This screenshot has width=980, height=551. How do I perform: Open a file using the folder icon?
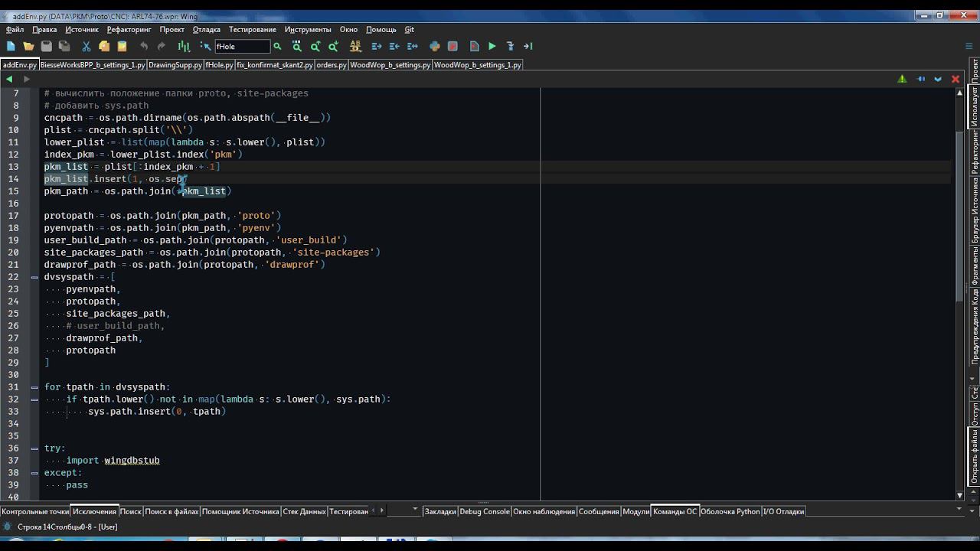(x=28, y=46)
